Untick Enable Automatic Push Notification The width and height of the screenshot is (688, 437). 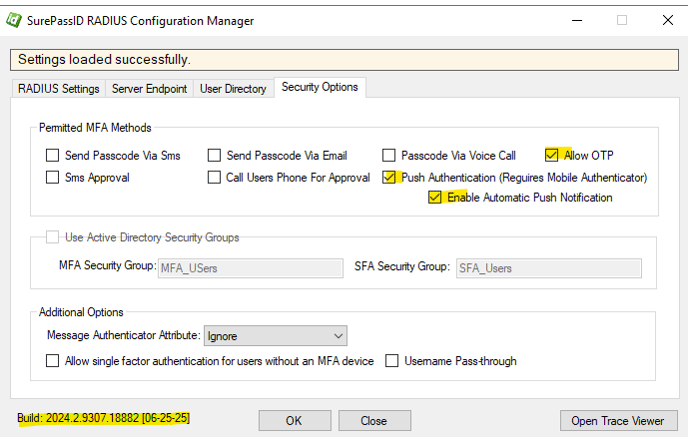click(434, 197)
